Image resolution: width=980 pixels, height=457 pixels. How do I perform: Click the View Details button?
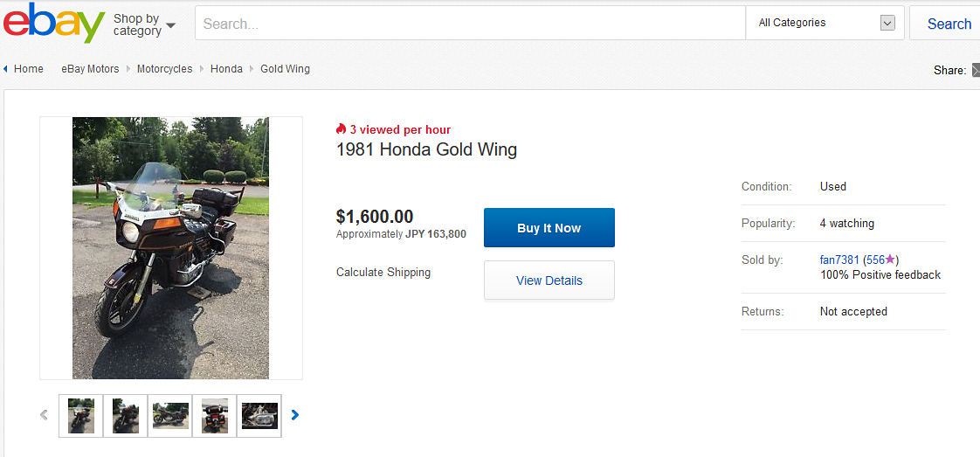tap(549, 280)
